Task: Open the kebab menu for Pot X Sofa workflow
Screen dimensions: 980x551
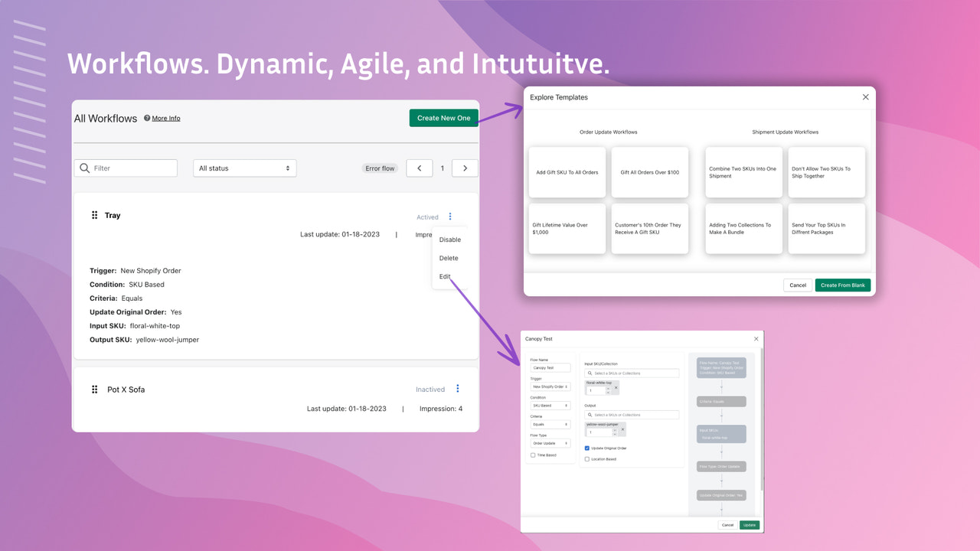Action: pos(458,389)
